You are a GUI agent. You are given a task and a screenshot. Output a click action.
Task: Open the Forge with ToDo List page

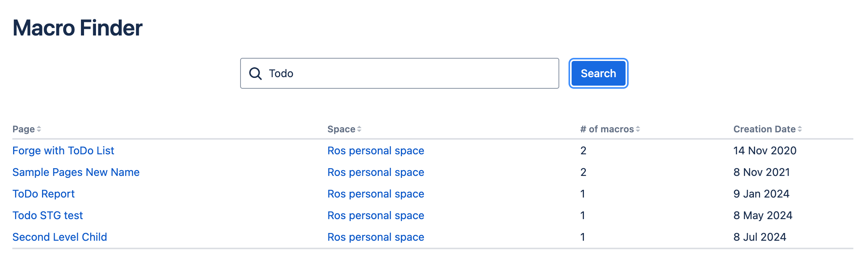(x=64, y=150)
